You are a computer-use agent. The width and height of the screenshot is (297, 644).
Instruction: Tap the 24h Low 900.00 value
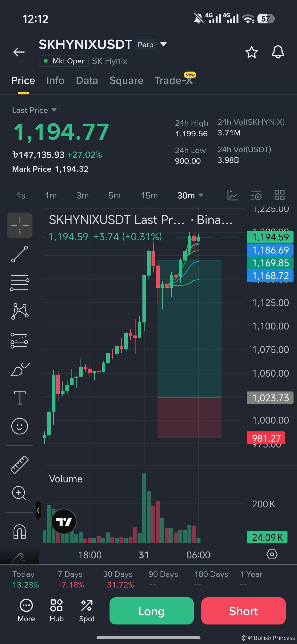(188, 161)
